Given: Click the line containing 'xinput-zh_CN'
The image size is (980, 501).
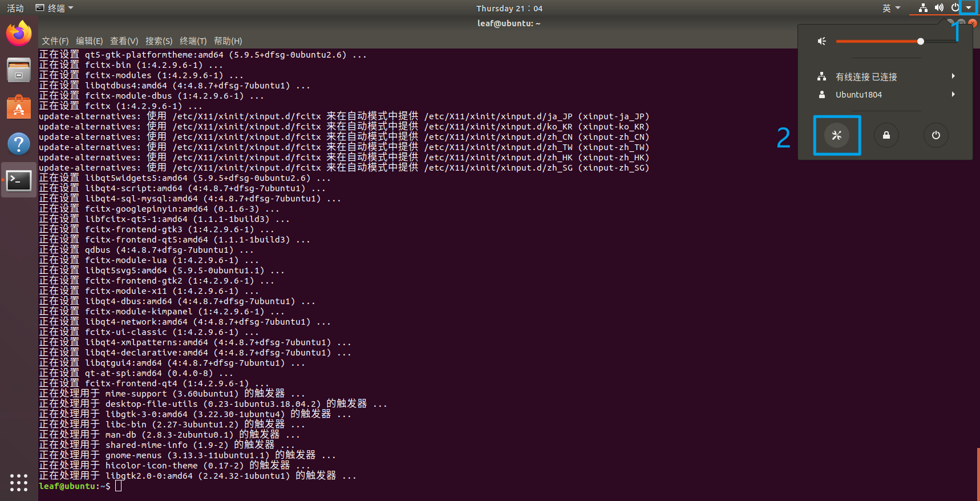Looking at the screenshot, I should click(344, 137).
